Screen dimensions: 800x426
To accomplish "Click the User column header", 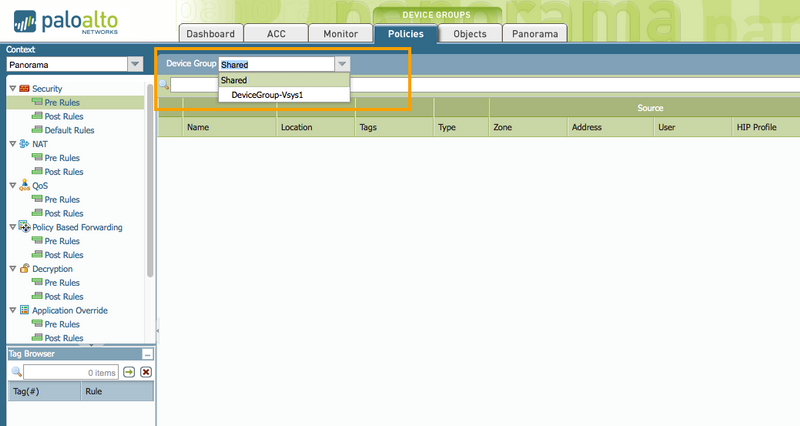I will click(693, 127).
